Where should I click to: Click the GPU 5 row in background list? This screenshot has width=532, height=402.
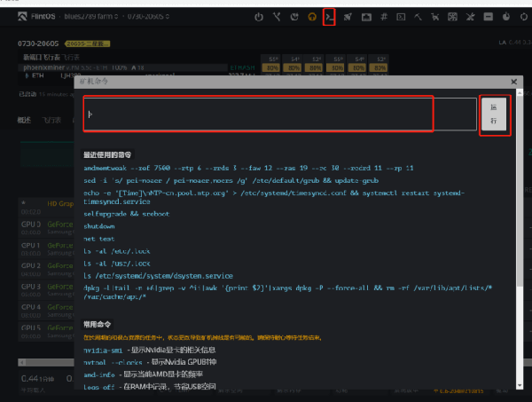click(46, 331)
